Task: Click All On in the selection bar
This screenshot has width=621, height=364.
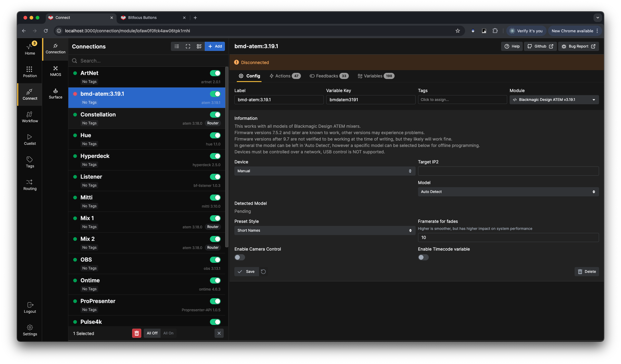Action: click(168, 333)
